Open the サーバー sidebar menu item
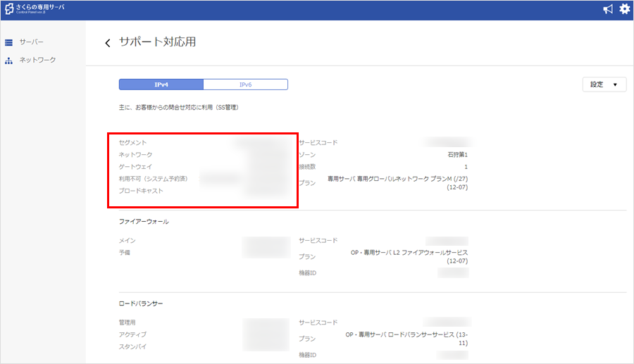This screenshot has width=634, height=364. (31, 43)
